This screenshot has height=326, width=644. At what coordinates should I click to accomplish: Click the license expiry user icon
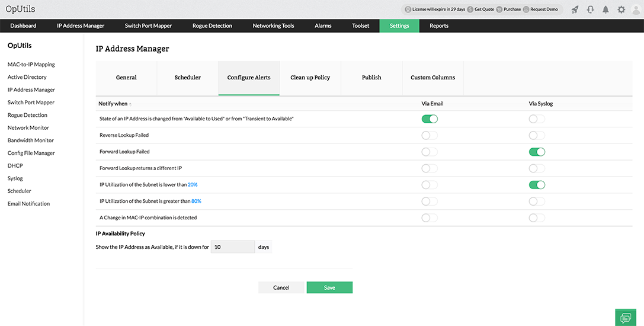[408, 9]
